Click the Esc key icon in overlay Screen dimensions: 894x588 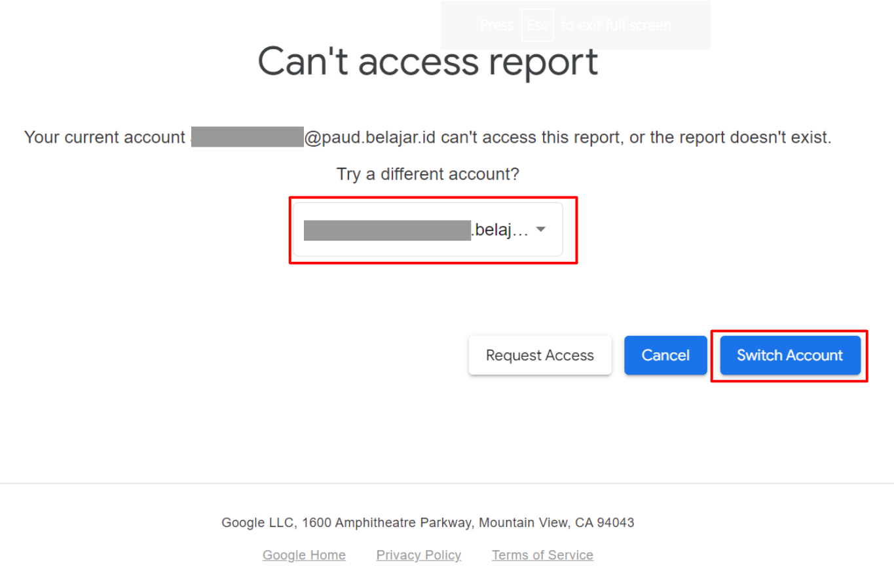click(537, 26)
